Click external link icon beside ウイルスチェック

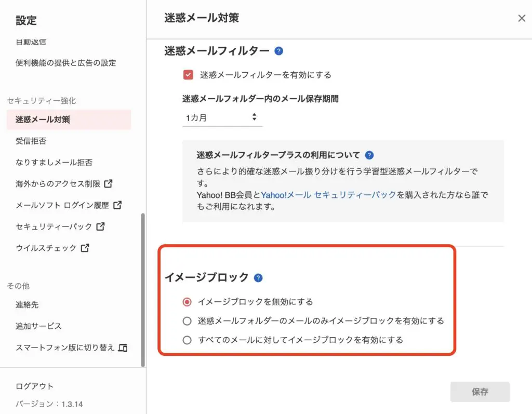pos(85,248)
